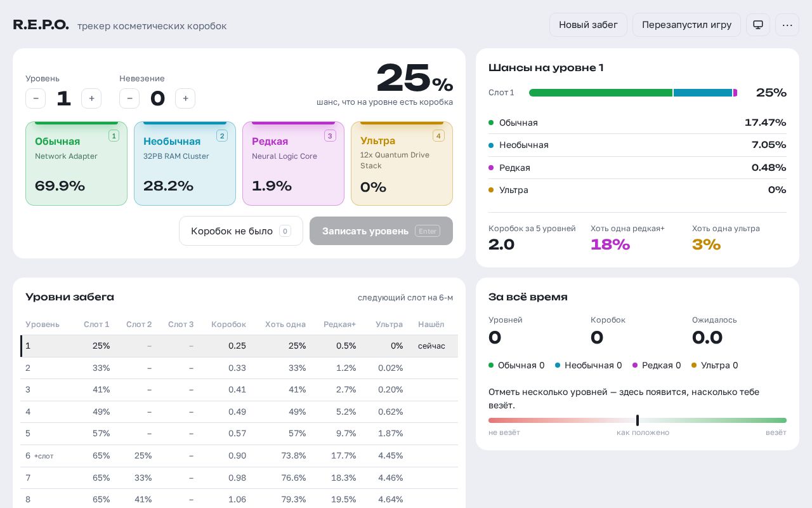Select level 7 row in the table
This screenshot has width=812, height=508.
pos(239,478)
